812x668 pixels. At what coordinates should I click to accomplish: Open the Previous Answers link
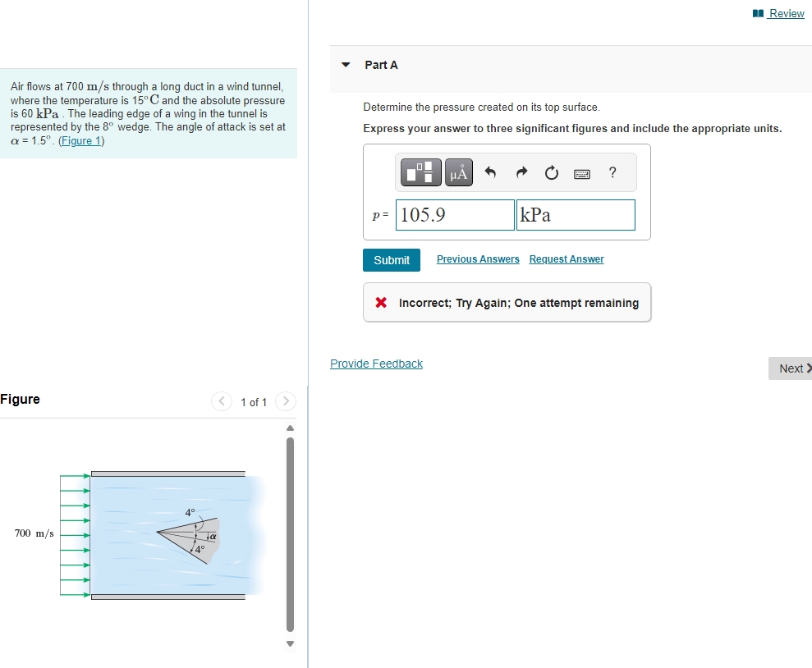click(477, 259)
